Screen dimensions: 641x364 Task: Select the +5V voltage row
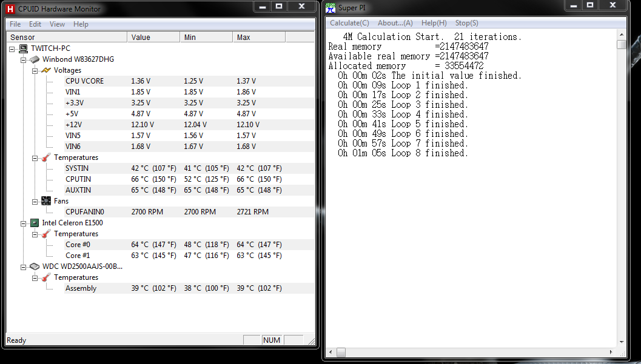click(x=189, y=114)
